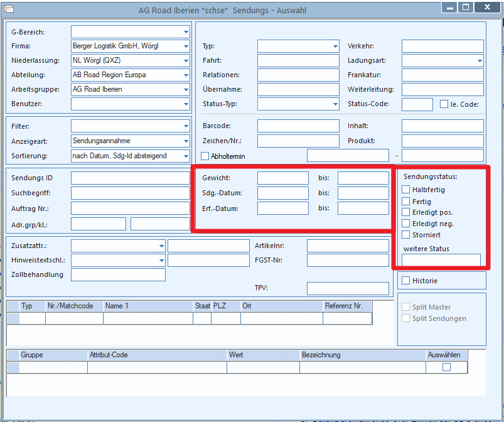
Task: Expand the Ladungsart dropdown
Action: (480, 60)
